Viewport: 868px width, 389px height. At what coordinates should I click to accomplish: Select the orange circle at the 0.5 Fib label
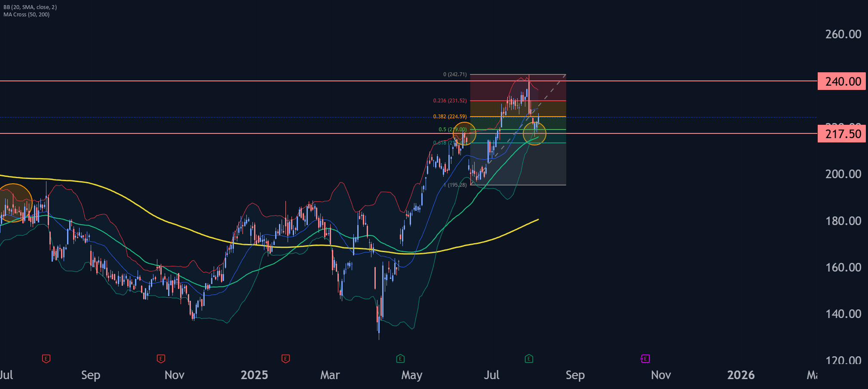[464, 133]
